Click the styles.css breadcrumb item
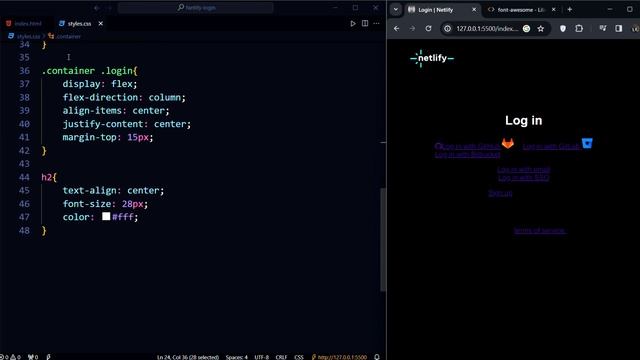 click(x=24, y=36)
